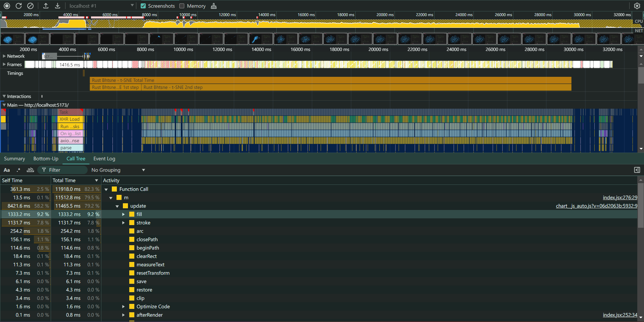Uncheck the Screenshots checkbox

coord(143,6)
